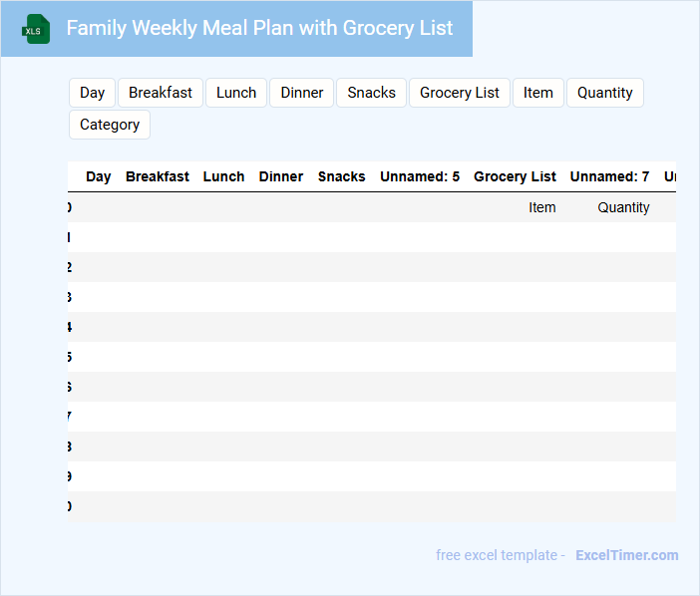Select the Item tag button
Image resolution: width=700 pixels, height=596 pixels.
point(538,93)
